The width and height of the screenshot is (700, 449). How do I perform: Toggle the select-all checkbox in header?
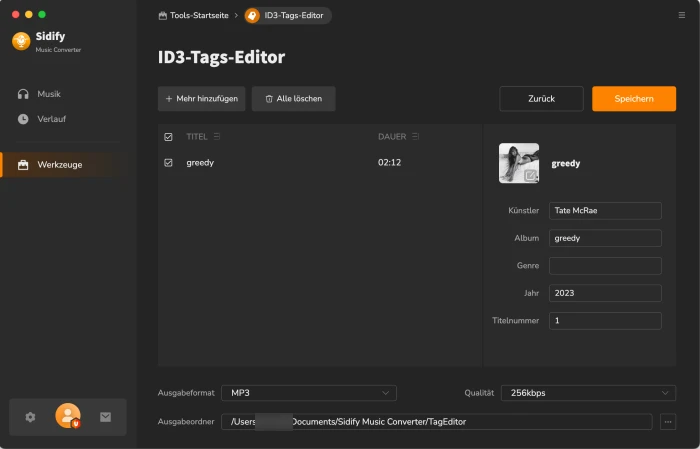(x=168, y=137)
